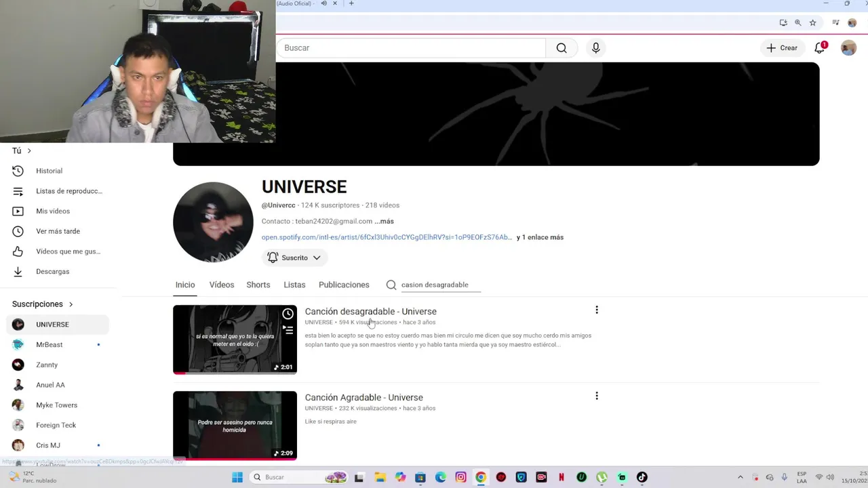The height and width of the screenshot is (488, 868).
Task: Switch to the Publicaciones tab
Action: click(344, 285)
